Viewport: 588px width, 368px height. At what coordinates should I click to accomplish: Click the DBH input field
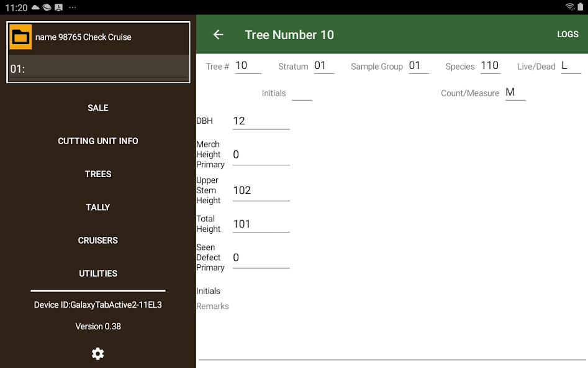coord(261,121)
